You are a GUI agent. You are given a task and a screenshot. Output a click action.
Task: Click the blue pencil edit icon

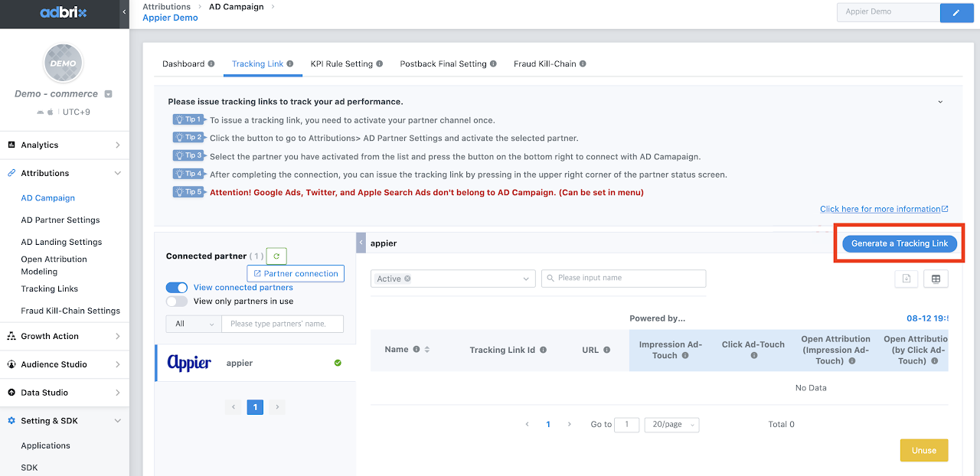point(955,12)
